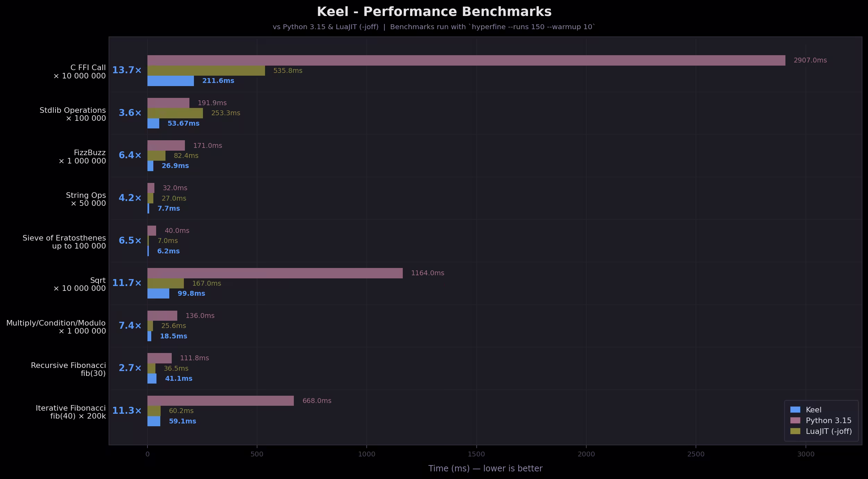Click the 32.0ms value label
This screenshot has height=479, width=868.
coord(175,188)
